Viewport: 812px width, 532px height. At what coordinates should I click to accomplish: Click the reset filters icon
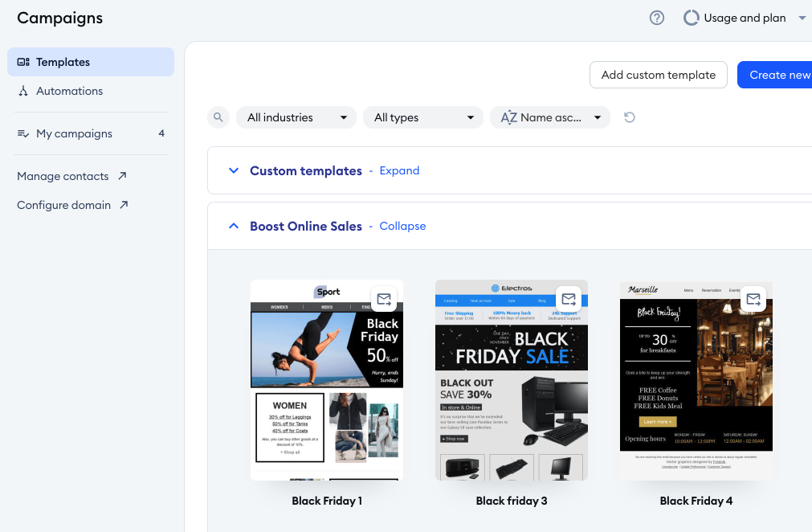[630, 117]
